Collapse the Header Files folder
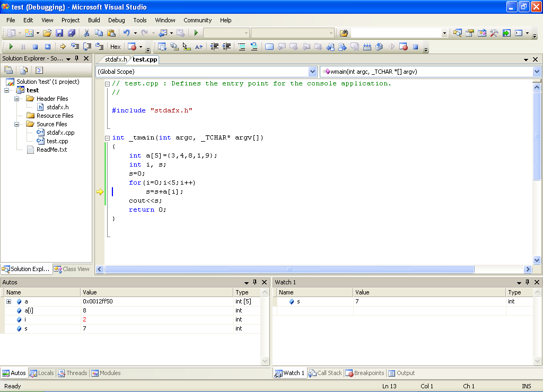Viewport: 543px width, 392px height. (16, 99)
